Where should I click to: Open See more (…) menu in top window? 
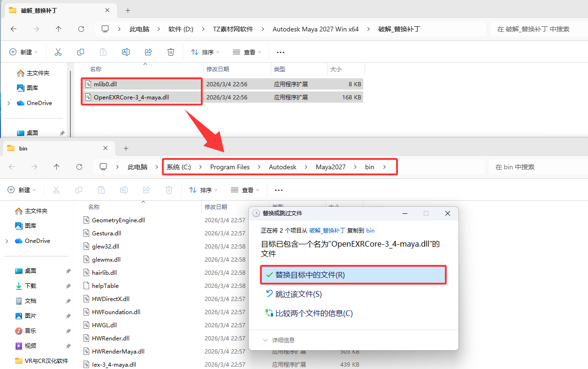coord(281,52)
